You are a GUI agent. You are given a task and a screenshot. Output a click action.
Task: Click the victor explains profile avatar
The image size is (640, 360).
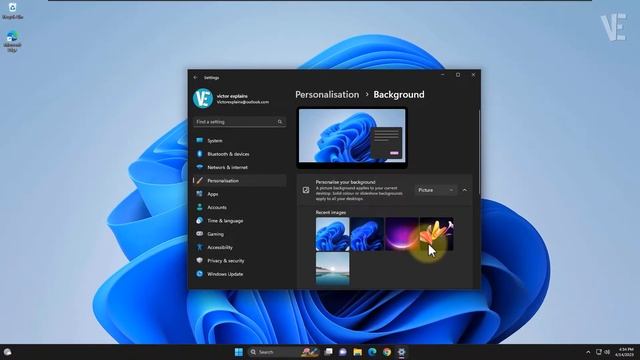coord(203,98)
